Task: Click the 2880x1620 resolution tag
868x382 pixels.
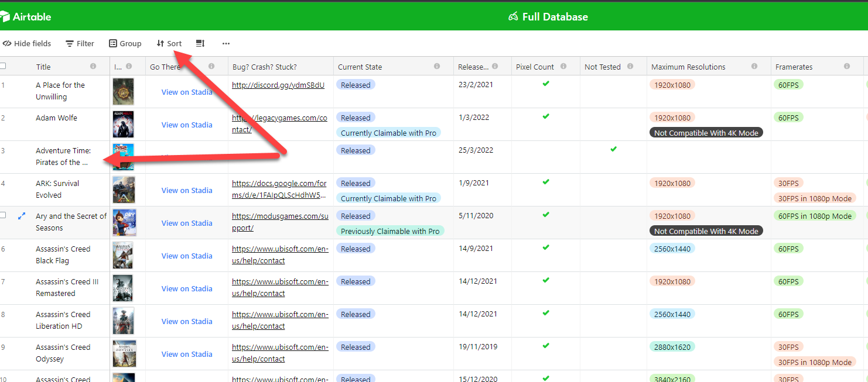Action: point(672,347)
